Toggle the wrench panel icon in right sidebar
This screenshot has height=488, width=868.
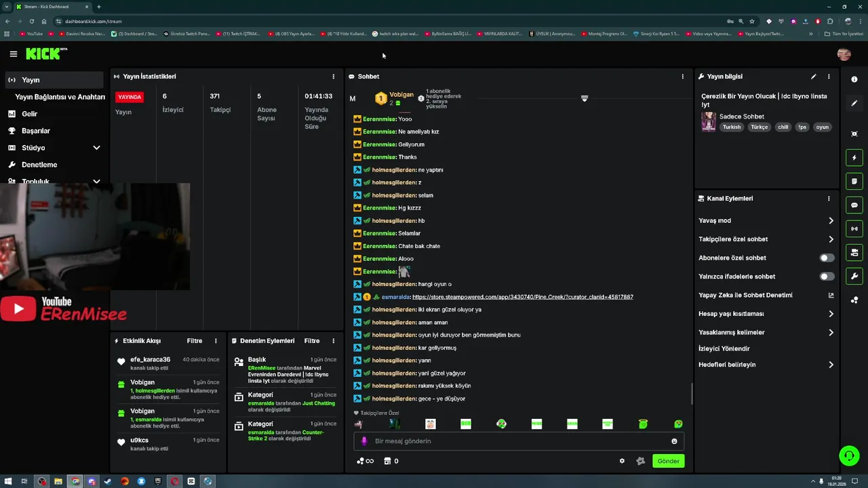(x=854, y=276)
